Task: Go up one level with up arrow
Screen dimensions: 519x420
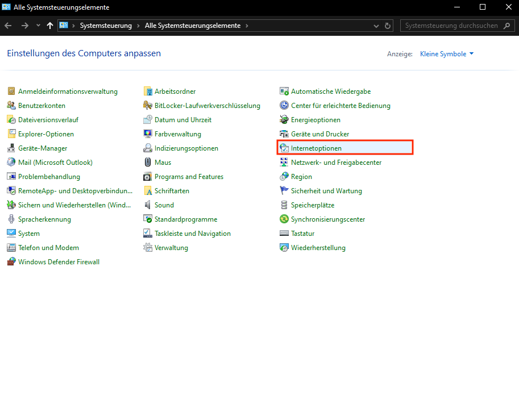Action: pos(50,26)
